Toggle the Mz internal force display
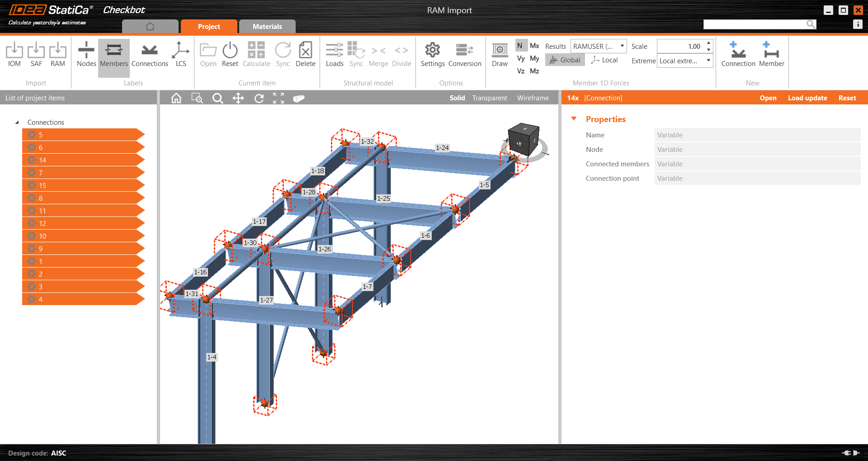This screenshot has width=868, height=461. coord(534,71)
